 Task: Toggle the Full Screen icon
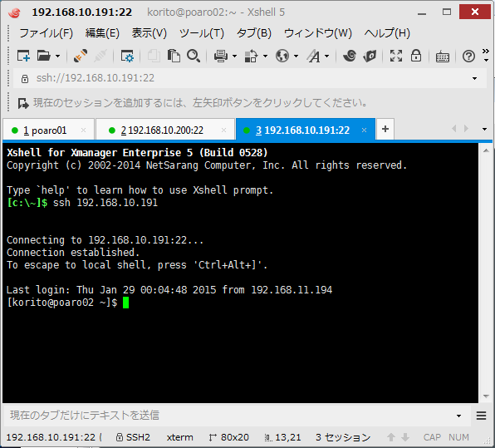click(x=396, y=56)
